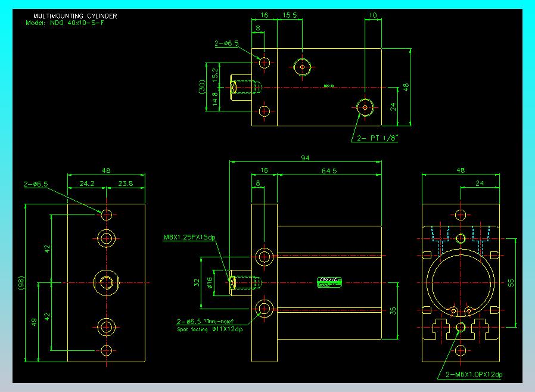This screenshot has height=392, width=535.
Task: Select the 55 dimension in right view
Action: point(511,282)
